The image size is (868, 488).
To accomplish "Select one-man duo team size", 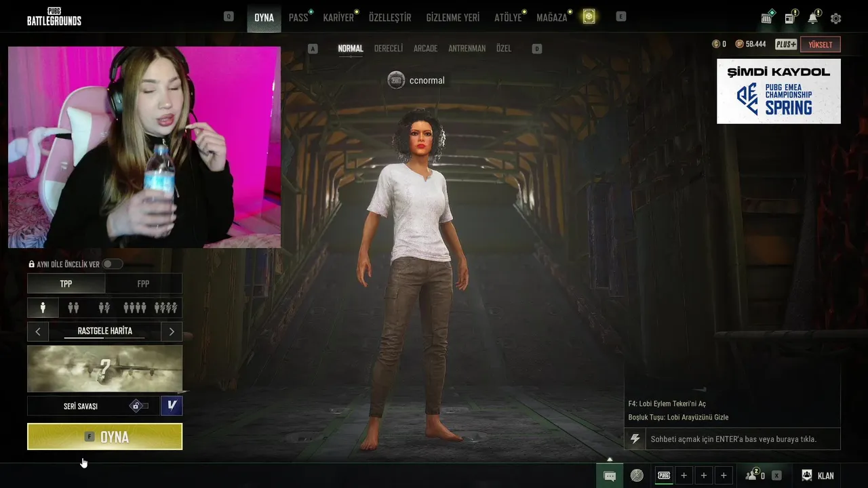I will pyautogui.click(x=104, y=308).
